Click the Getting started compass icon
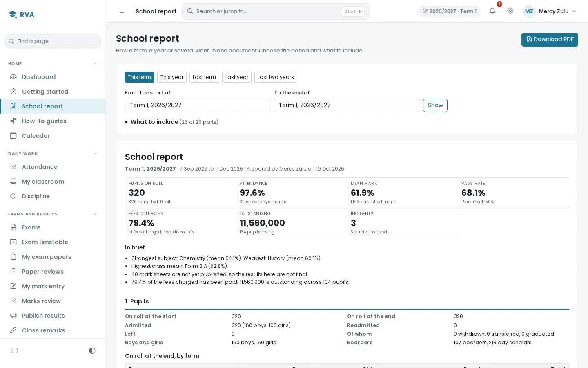This screenshot has width=588, height=368. (x=13, y=92)
